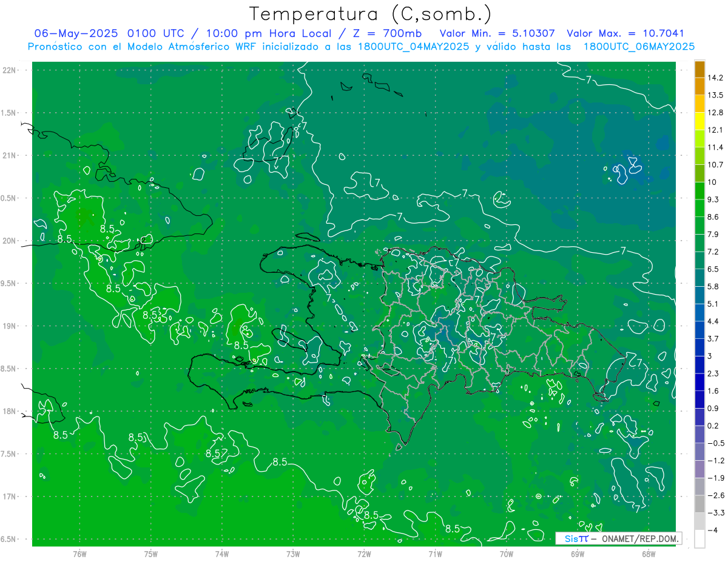Click the 70W longitude axis label
Viewport: 728px width, 562px height.
click(507, 554)
